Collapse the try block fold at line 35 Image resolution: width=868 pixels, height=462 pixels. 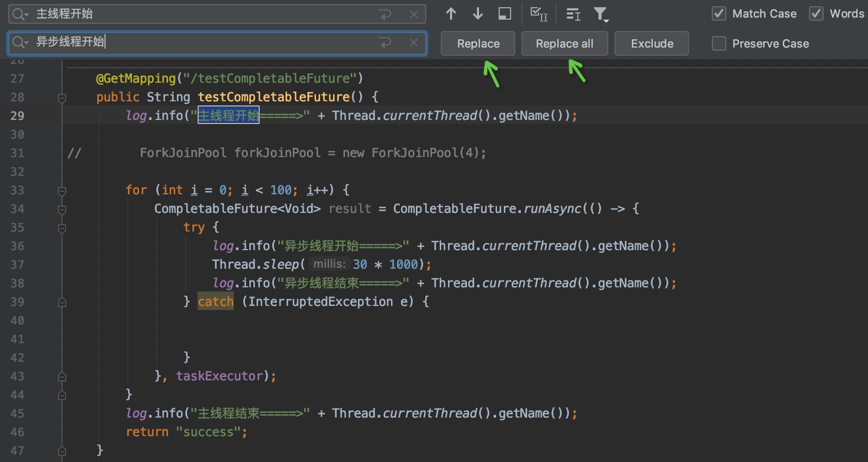coord(62,228)
